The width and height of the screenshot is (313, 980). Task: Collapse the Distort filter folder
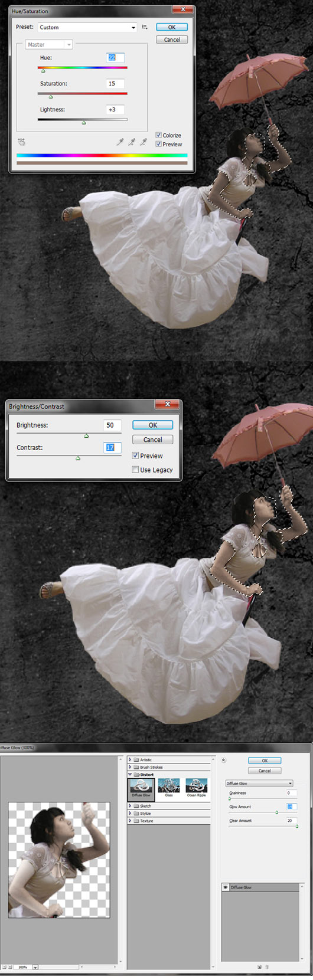click(x=130, y=775)
